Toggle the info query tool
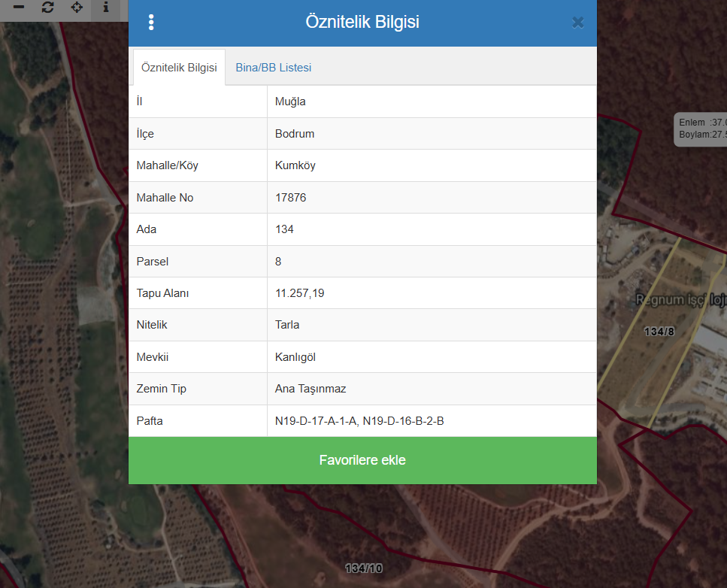Screen dimensions: 727x588 (106, 8)
